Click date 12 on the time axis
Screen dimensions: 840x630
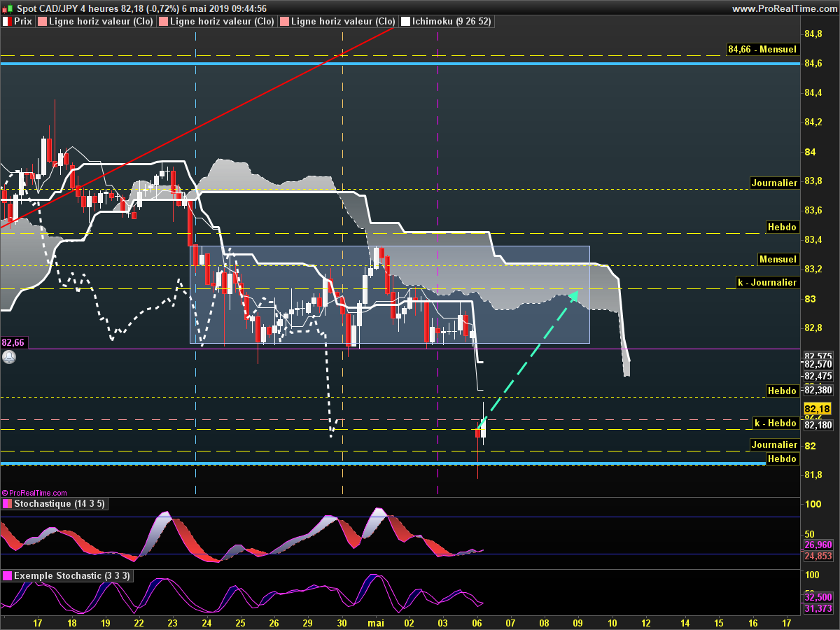[645, 622]
